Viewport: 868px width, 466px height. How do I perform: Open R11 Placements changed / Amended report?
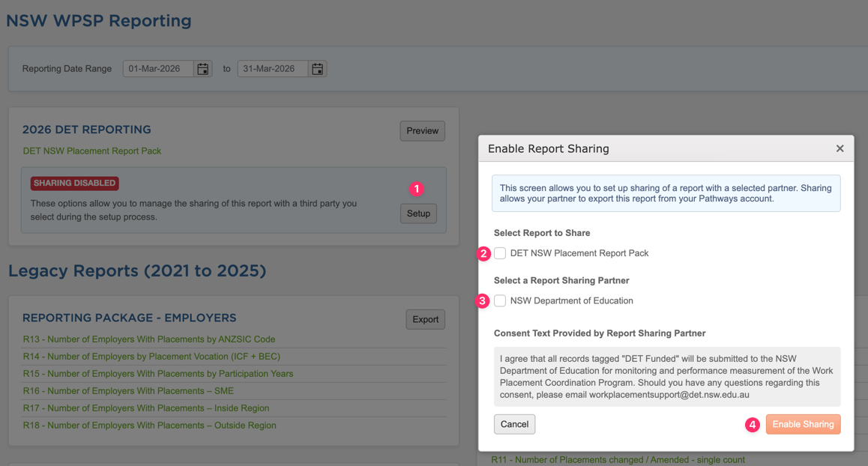618,459
